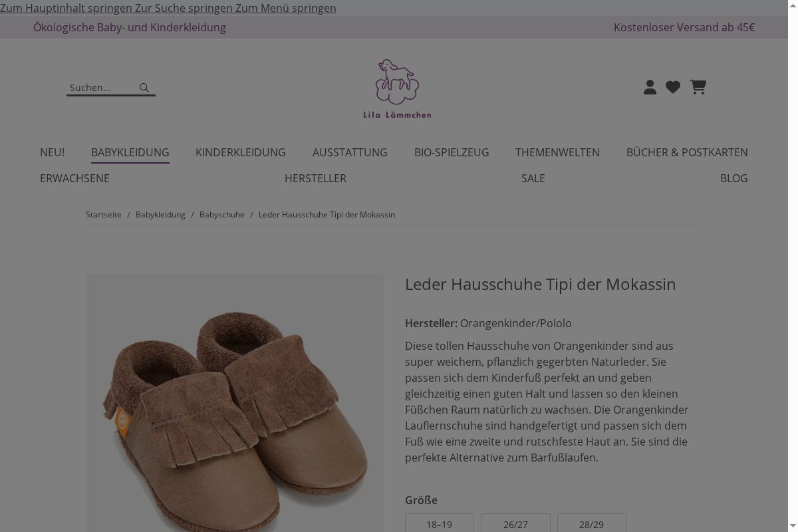Screen dimensions: 798x532
Task: Select size 26/27
Action: coord(515,524)
